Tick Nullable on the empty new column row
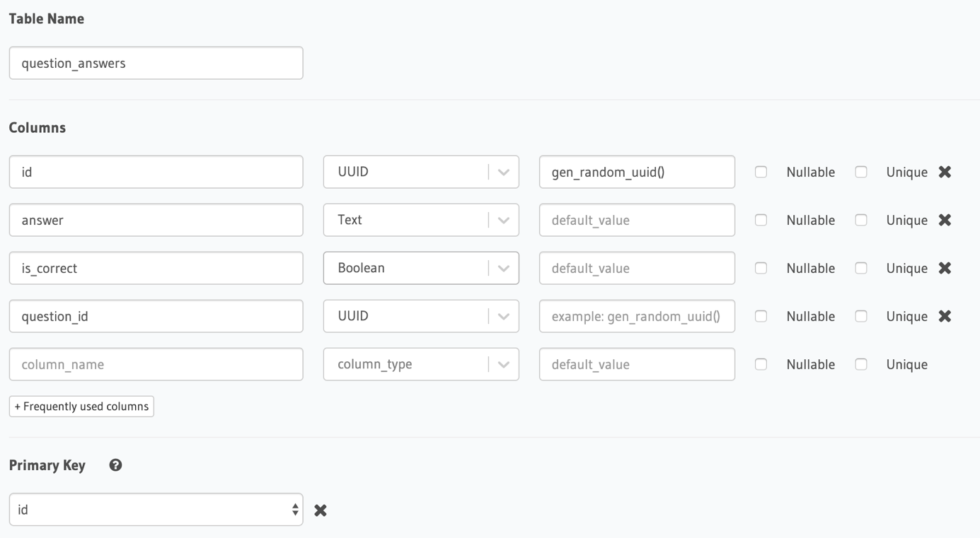The width and height of the screenshot is (980, 538). (x=761, y=364)
